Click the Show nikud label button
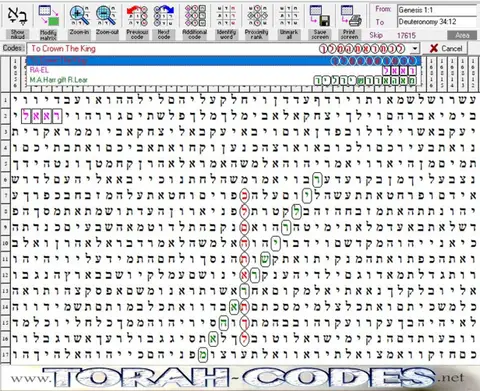480x391 pixels. (x=18, y=34)
